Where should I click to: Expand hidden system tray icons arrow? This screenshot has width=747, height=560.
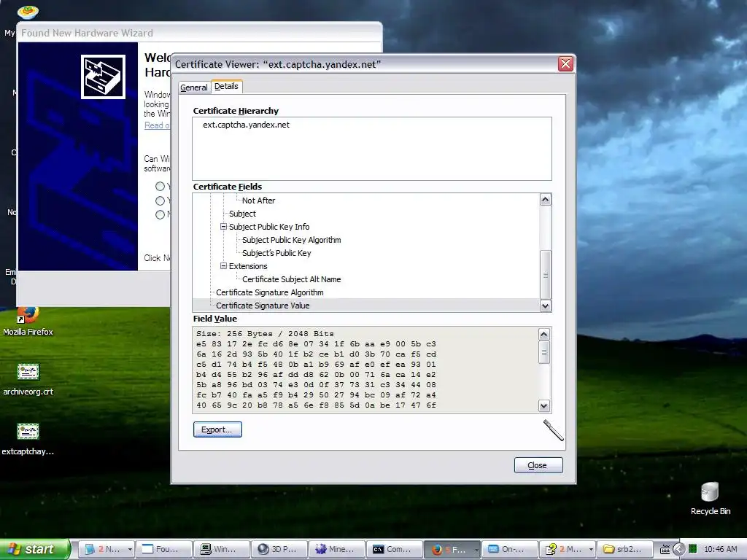point(678,550)
